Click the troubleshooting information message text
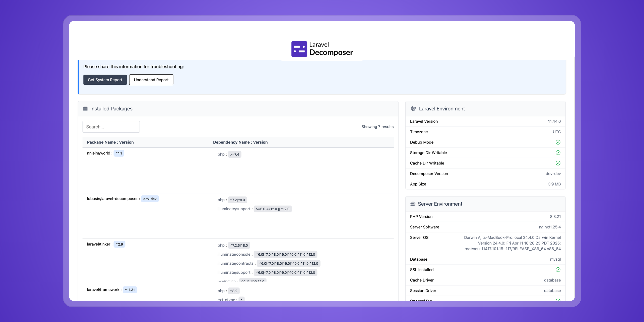The height and width of the screenshot is (322, 644). pyautogui.click(x=134, y=67)
